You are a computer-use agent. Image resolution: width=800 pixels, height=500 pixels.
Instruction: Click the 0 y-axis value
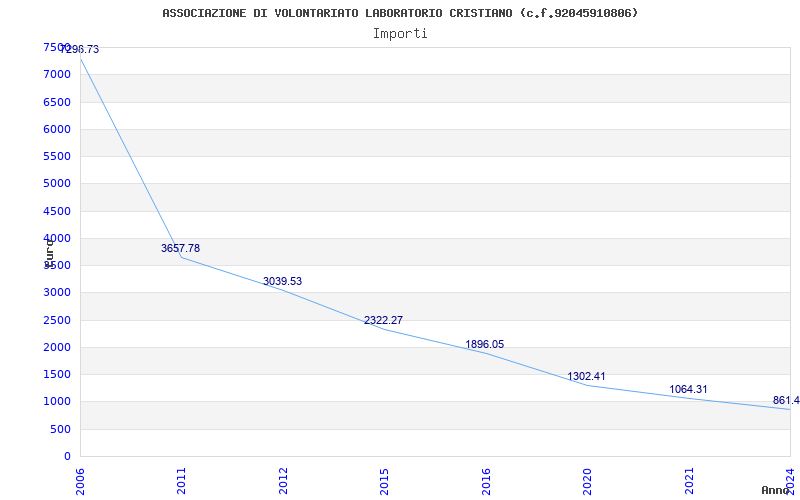(67, 456)
